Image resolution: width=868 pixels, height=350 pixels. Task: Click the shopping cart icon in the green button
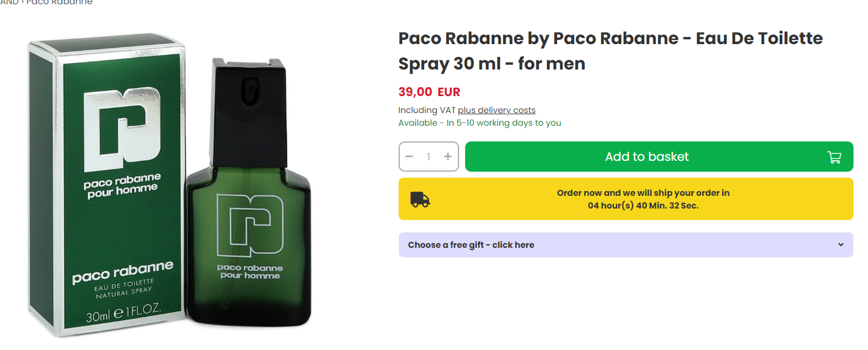point(834,157)
